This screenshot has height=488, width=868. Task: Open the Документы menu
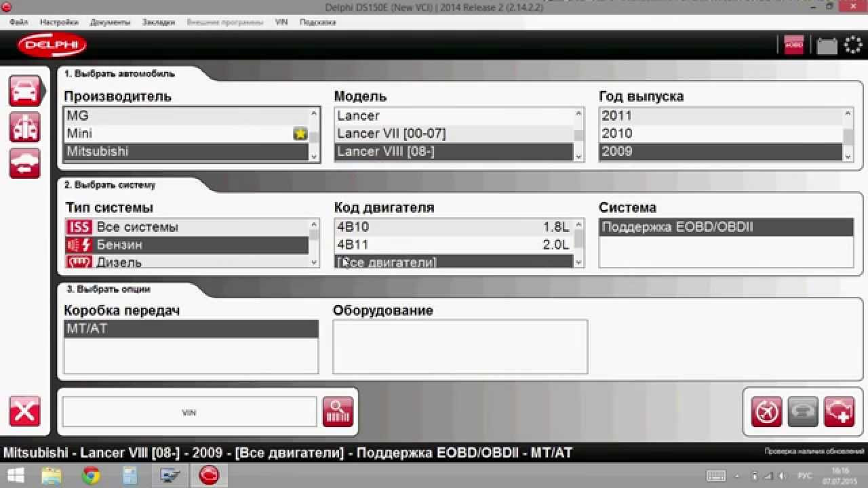tap(110, 22)
